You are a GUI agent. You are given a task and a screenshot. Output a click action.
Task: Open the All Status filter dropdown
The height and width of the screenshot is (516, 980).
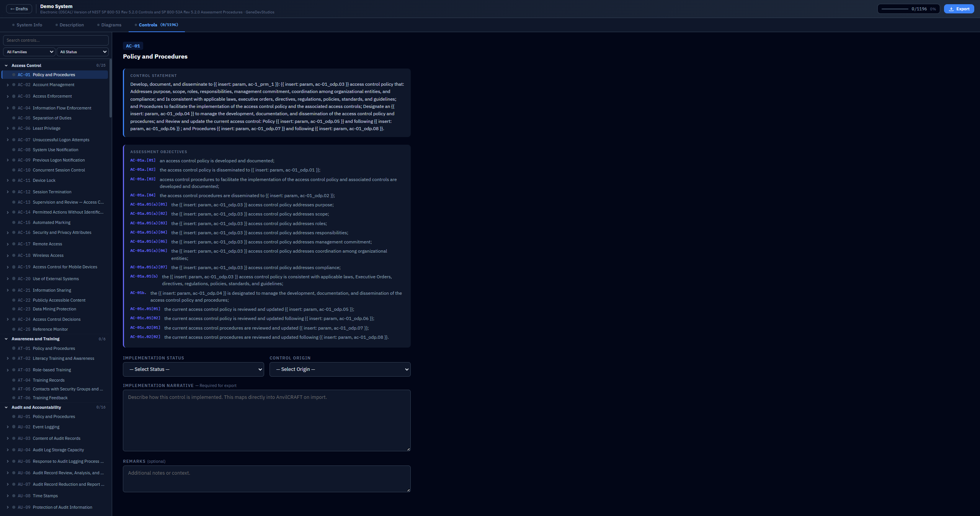click(x=83, y=52)
